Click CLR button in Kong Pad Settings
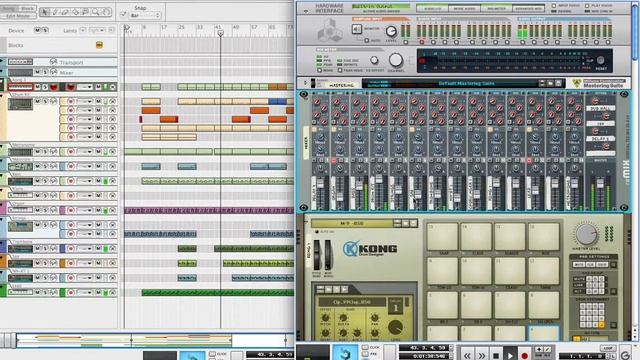This screenshot has height=360, width=640. (590, 265)
